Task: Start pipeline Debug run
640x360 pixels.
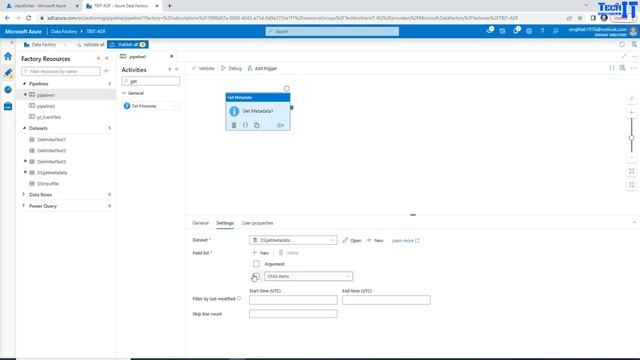Action: [x=231, y=68]
